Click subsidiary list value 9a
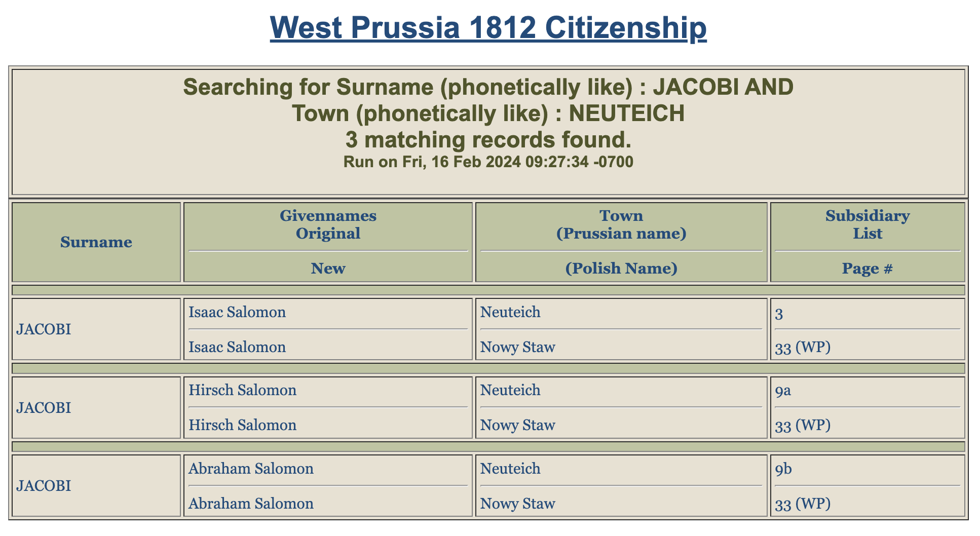This screenshot has height=536, width=980. click(x=783, y=391)
